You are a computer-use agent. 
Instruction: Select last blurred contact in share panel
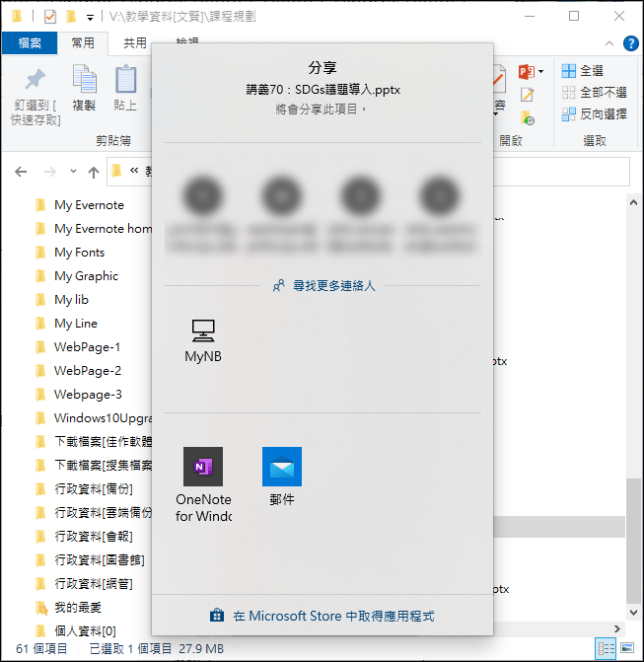point(439,215)
